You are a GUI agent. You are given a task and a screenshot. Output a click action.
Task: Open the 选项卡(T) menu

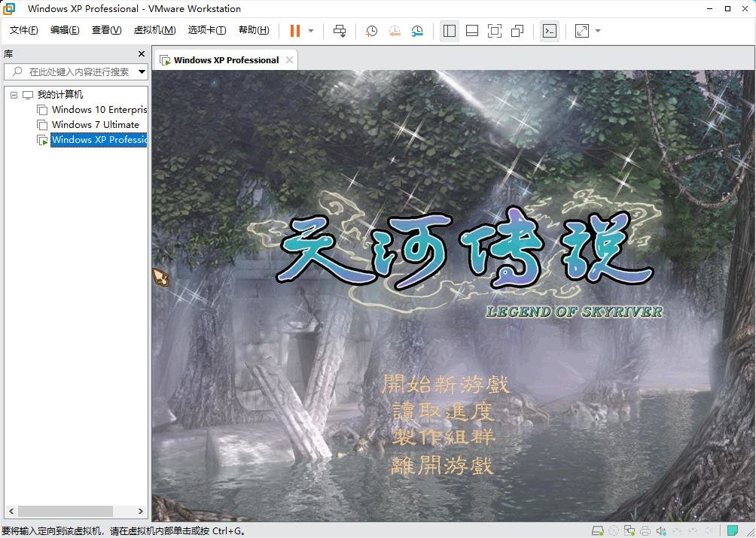[x=207, y=30]
